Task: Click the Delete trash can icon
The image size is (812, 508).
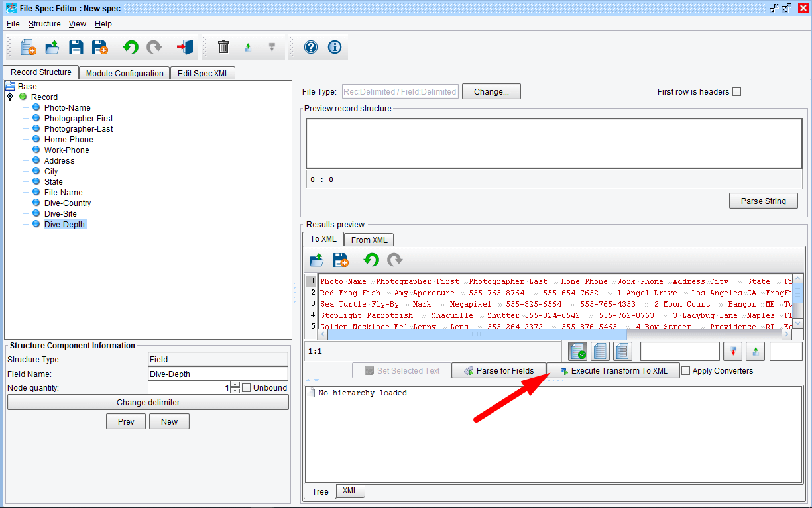Action: (223, 48)
